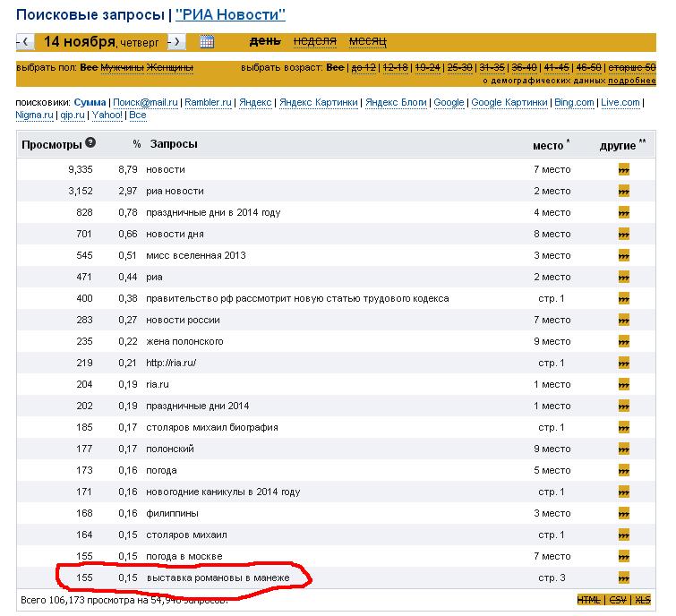Screen dimensions: 676x616
Task: Filter search engines by Rambler.ru
Action: tap(208, 102)
